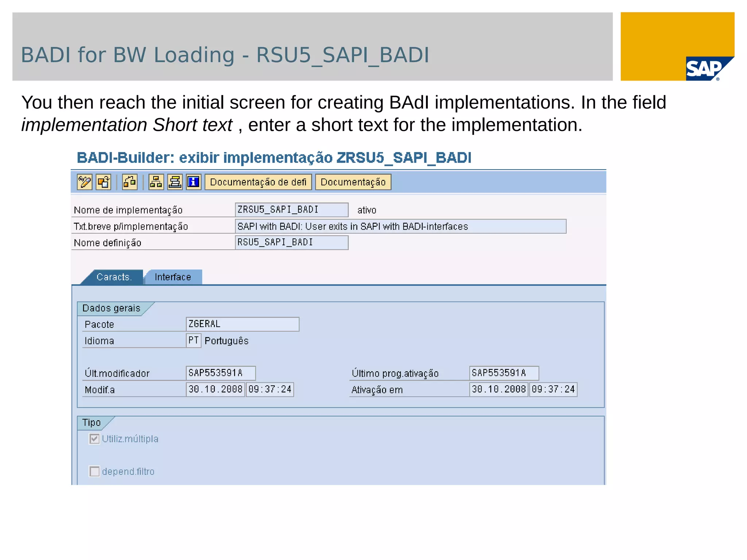Click the Nome de implementação field
Viewport: 747px width, 560px height.
click(292, 210)
